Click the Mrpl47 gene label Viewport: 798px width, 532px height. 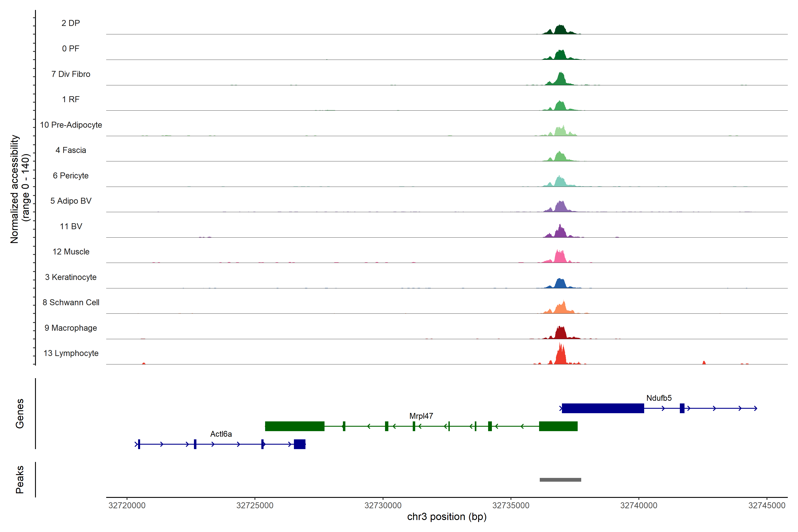click(x=421, y=416)
